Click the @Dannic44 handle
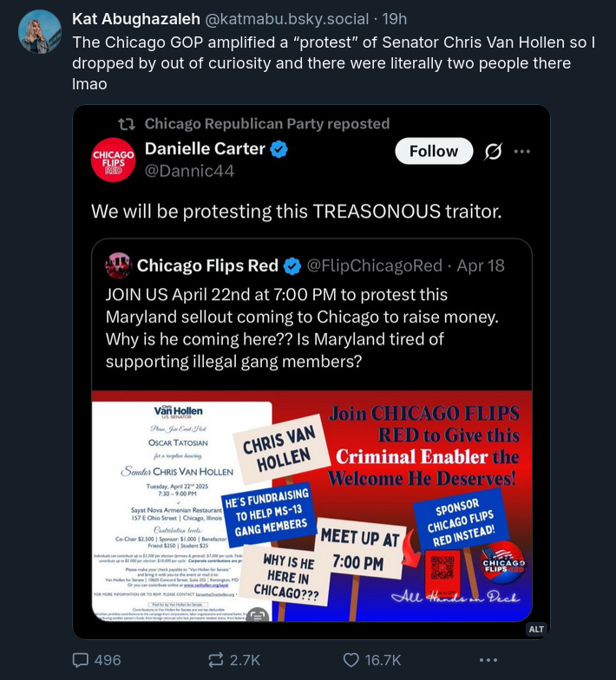 pyautogui.click(x=189, y=171)
